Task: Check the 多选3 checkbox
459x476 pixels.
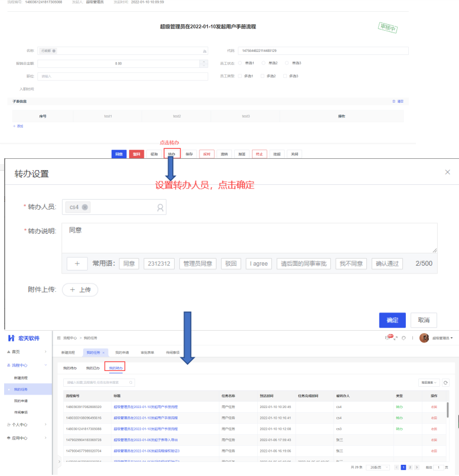Action: [285, 76]
